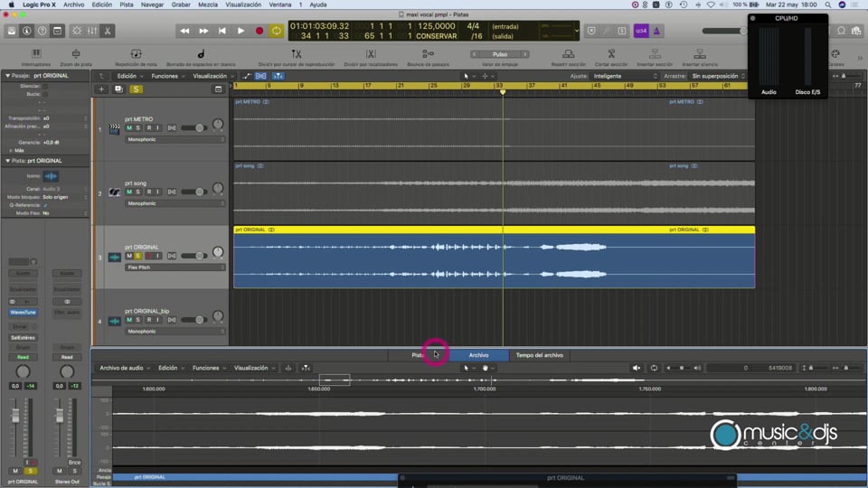The height and width of the screenshot is (488, 868).
Task: Open the Mixer faders button
Action: coord(92,31)
